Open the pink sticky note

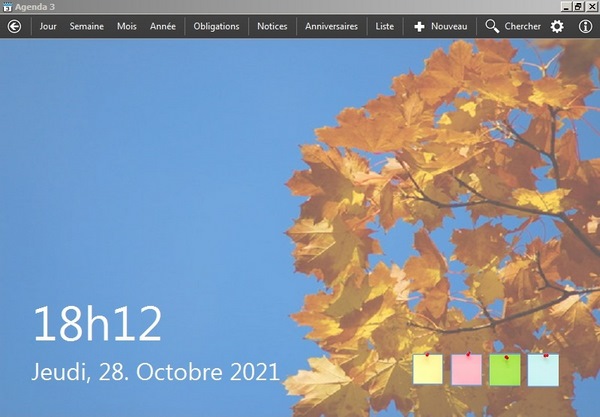tap(466, 369)
